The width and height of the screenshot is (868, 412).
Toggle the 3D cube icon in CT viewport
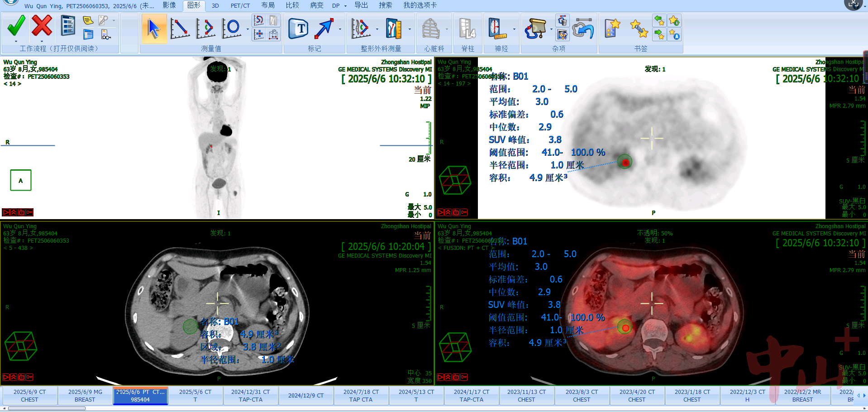point(21,346)
